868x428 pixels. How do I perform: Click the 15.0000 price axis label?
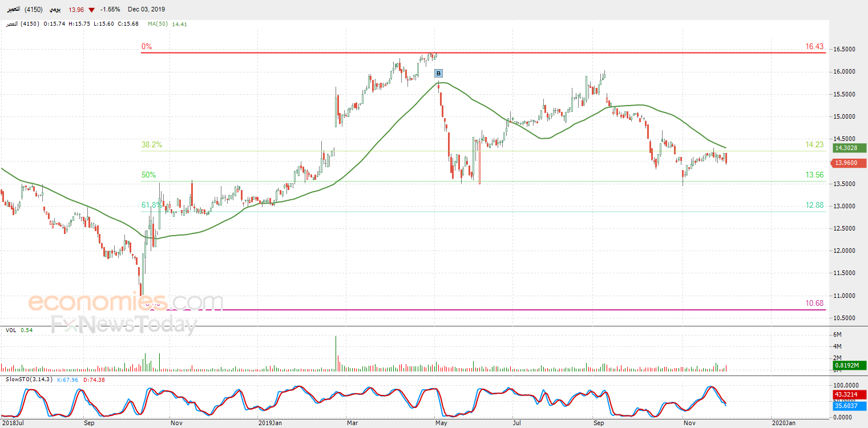[845, 117]
